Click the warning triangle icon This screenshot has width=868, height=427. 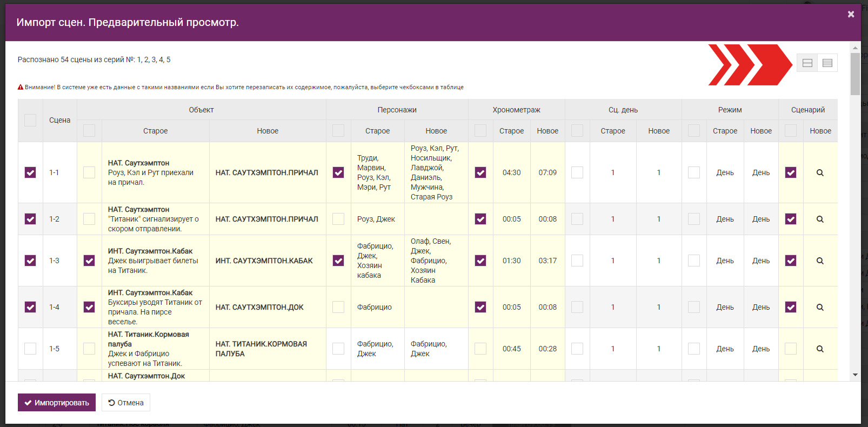21,87
